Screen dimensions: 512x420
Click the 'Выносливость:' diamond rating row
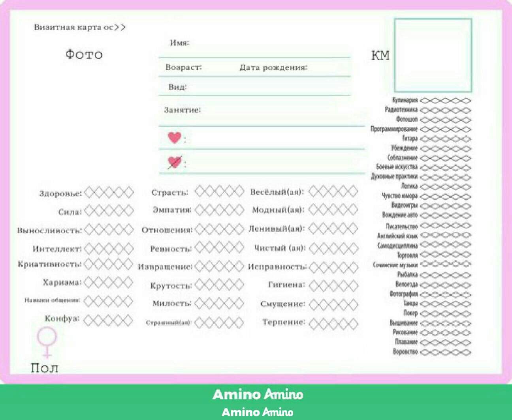[x=109, y=229]
